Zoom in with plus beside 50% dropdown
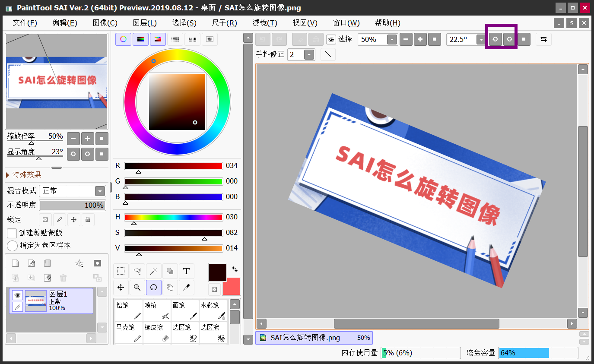594x364 pixels. 420,39
